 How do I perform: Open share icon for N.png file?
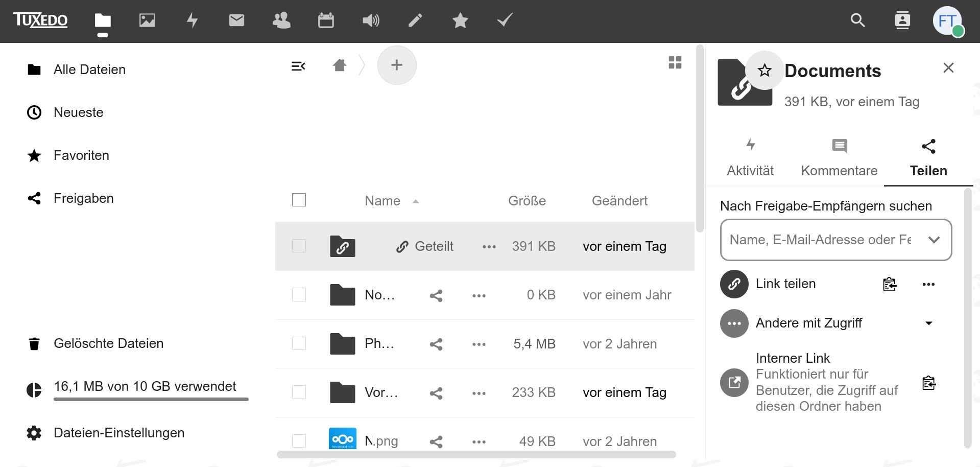click(436, 442)
